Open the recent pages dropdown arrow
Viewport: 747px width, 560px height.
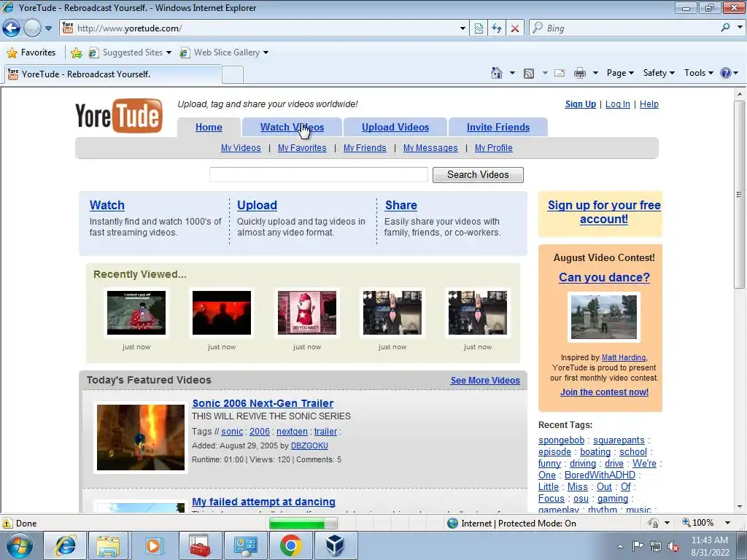[x=49, y=28]
